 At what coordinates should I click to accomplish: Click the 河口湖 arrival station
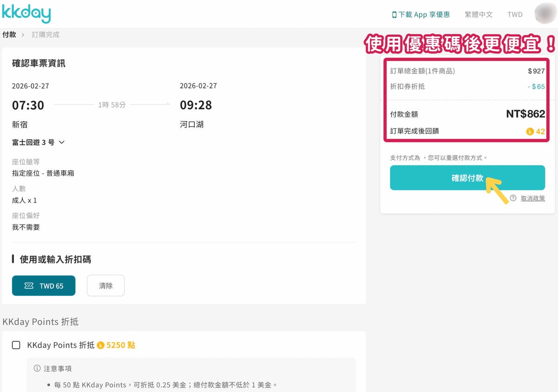click(x=192, y=125)
